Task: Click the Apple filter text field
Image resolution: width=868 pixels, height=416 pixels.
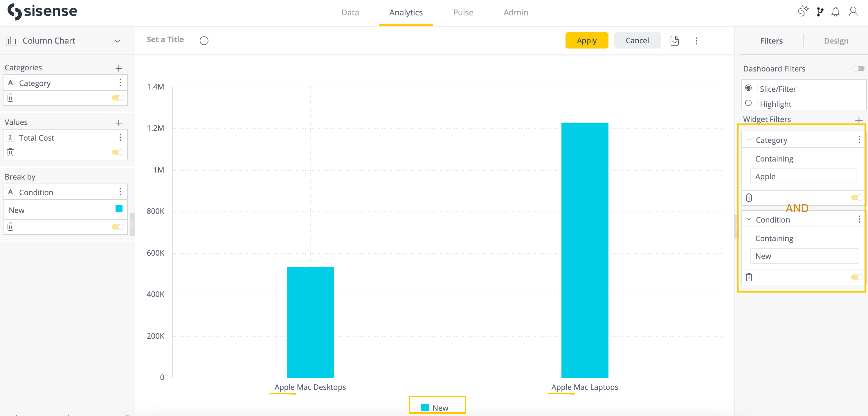Action: 804,176
